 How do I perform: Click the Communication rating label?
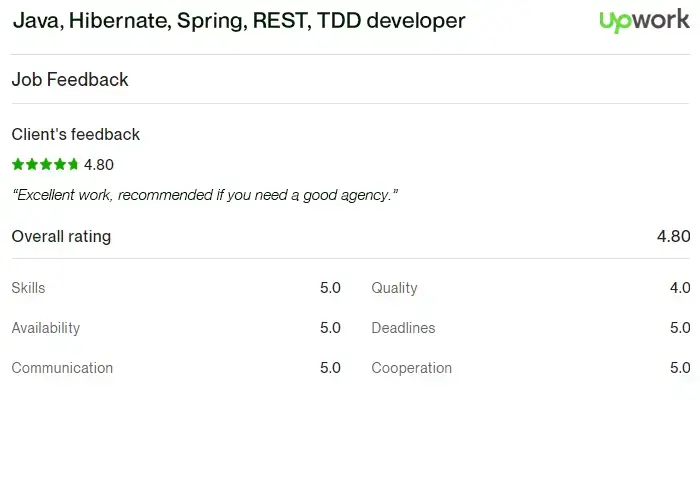[x=62, y=368]
